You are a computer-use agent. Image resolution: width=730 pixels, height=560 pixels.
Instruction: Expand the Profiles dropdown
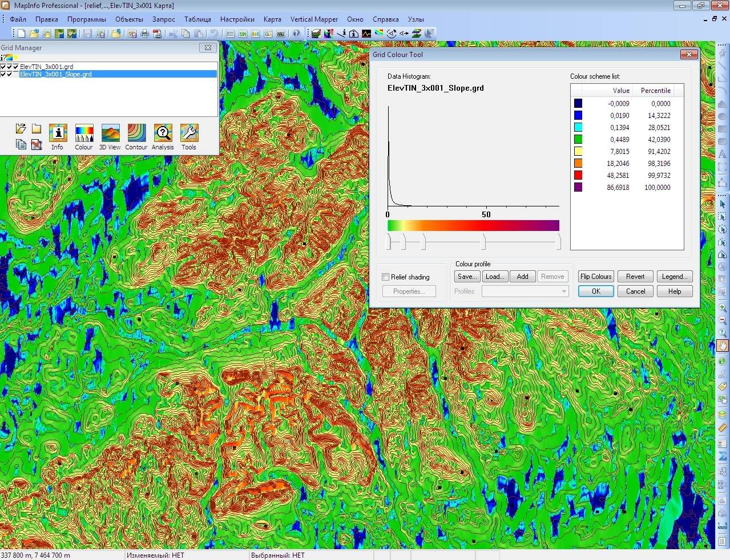(x=564, y=291)
